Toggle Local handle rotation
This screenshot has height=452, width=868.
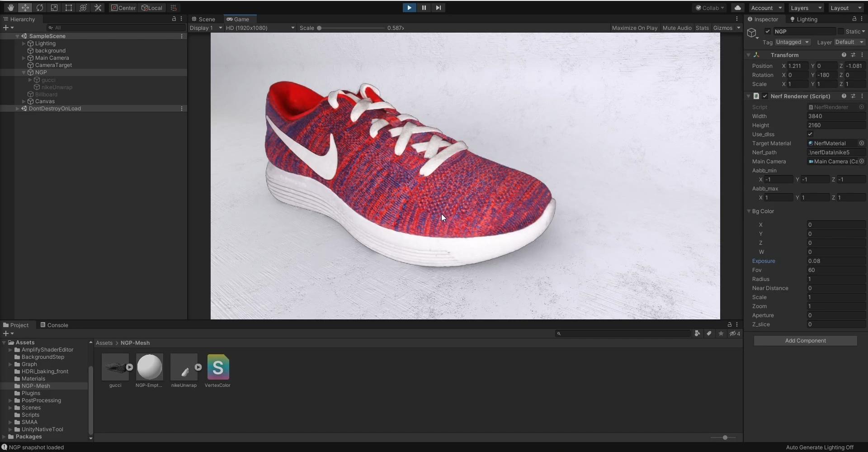[152, 8]
